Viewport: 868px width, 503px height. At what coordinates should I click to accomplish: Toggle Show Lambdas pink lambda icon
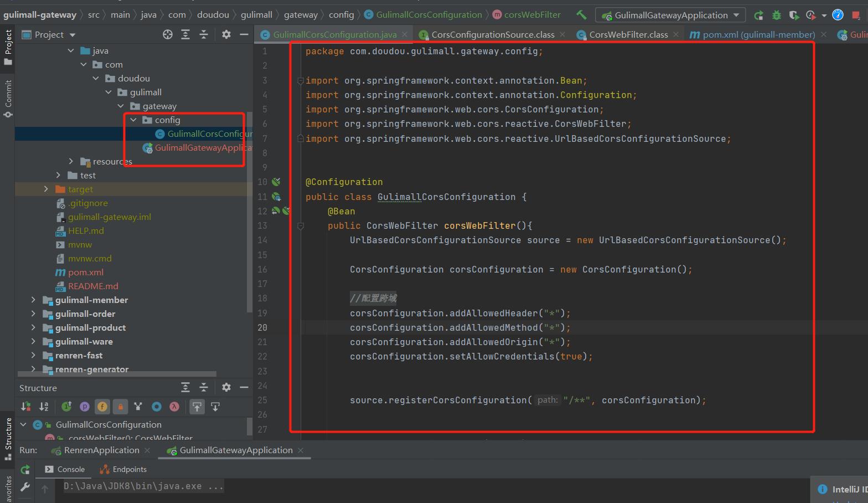click(x=174, y=407)
